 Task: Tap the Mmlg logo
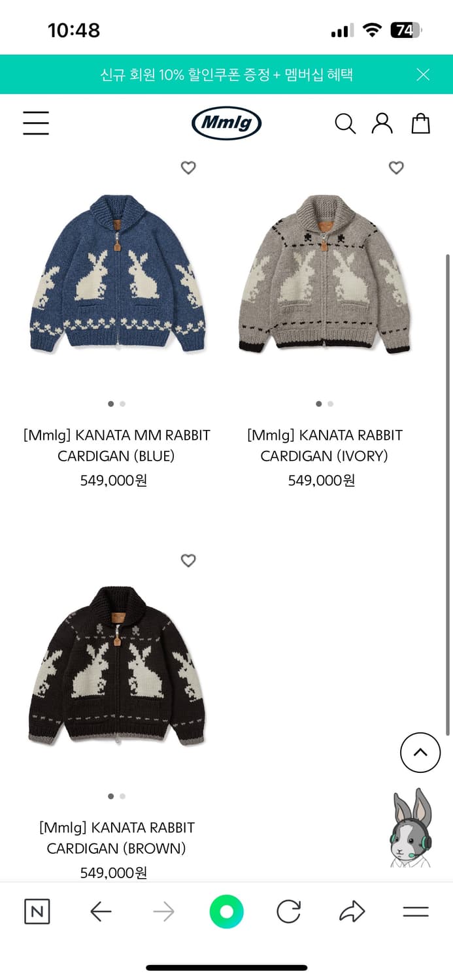pos(227,123)
